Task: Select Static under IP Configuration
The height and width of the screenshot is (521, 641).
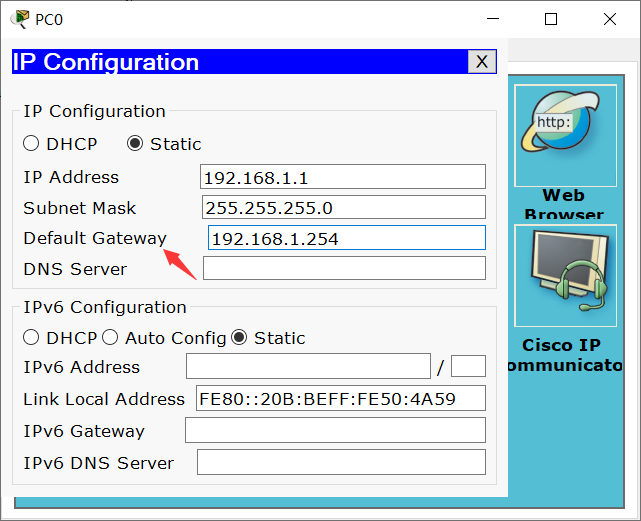Action: click(135, 144)
